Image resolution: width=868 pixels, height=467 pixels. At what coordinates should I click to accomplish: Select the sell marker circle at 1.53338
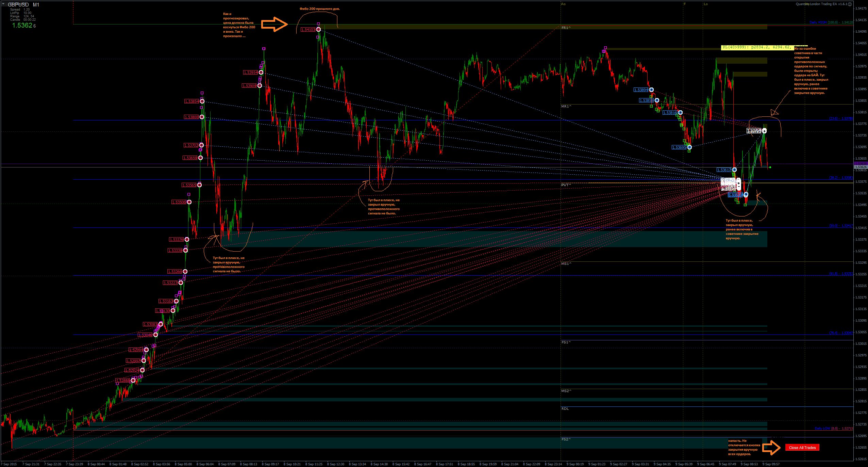[x=185, y=251]
